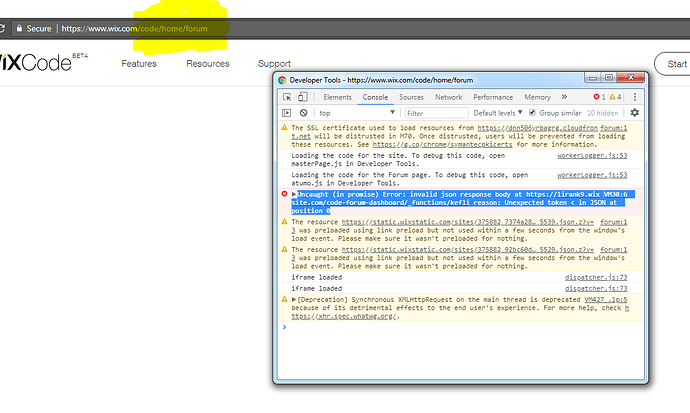This screenshot has width=690, height=413.
Task: Toggle the device toolbar icon
Action: click(303, 97)
